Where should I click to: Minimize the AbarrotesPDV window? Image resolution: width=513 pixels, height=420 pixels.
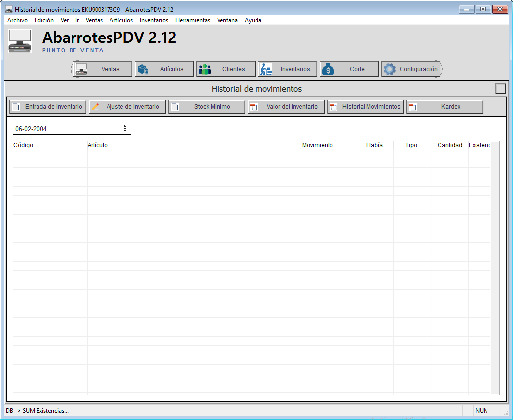[467, 9]
